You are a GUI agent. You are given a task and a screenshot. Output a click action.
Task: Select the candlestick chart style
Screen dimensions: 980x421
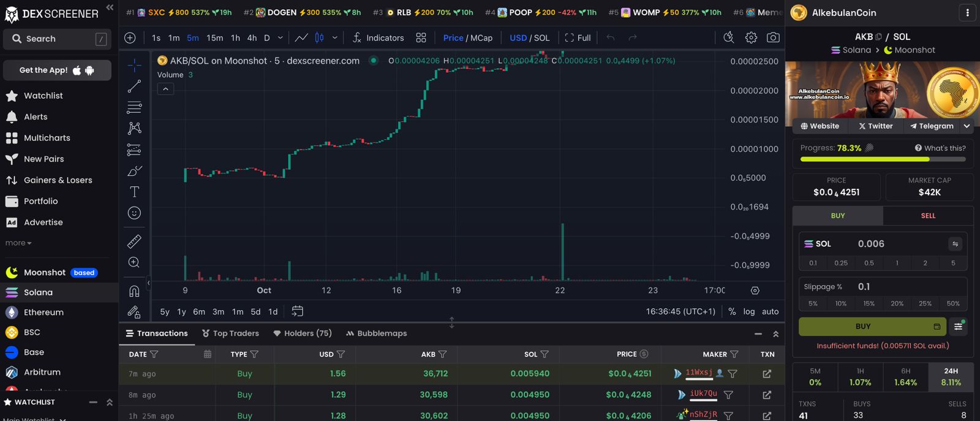(319, 38)
